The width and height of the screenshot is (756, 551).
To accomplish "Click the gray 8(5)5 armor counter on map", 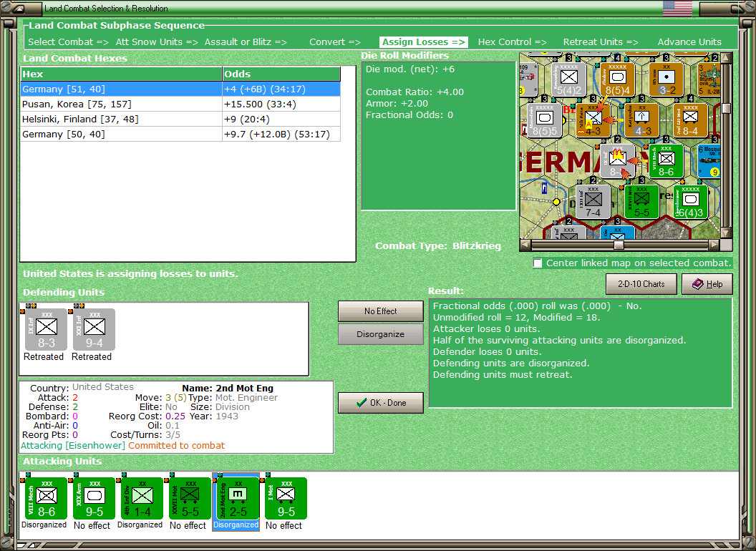I will tap(545, 120).
